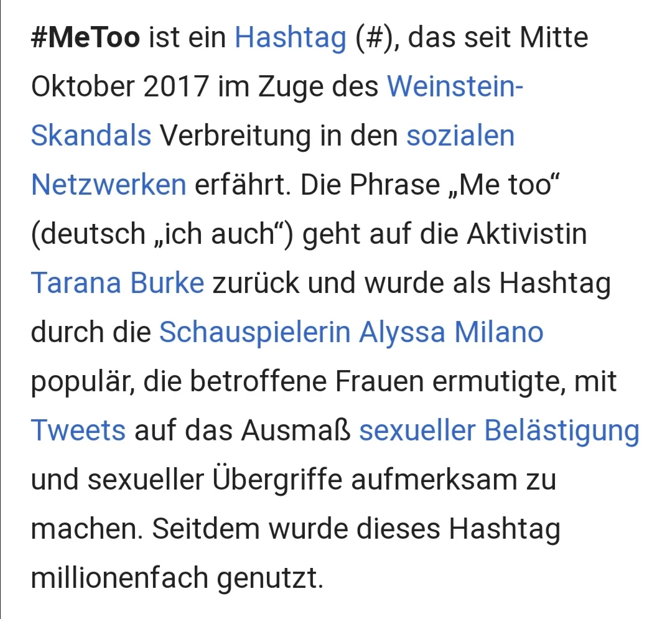
Task: Open the Tarana Burke article link
Action: point(118,282)
